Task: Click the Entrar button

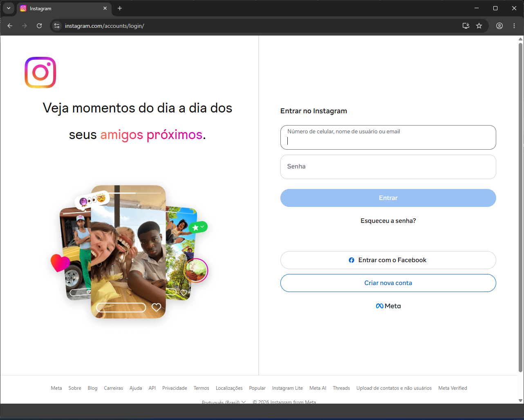Action: click(x=388, y=198)
